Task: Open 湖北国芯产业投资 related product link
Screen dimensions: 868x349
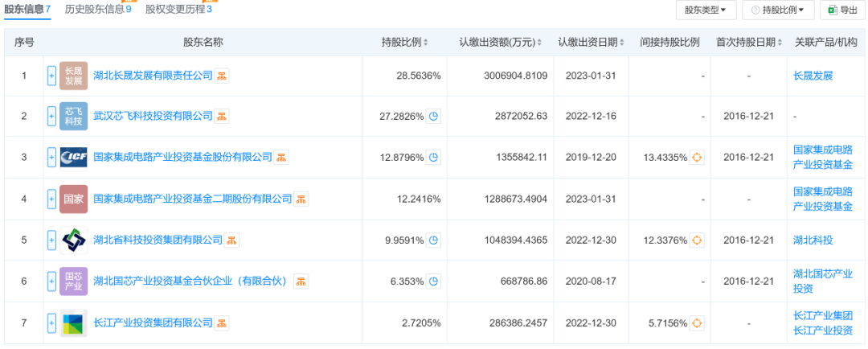Action: (x=823, y=281)
